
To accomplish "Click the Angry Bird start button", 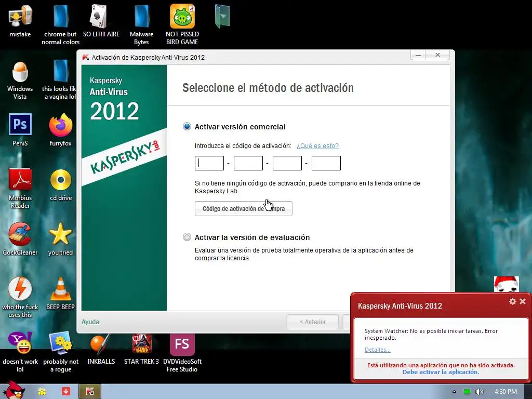I will tap(14, 390).
